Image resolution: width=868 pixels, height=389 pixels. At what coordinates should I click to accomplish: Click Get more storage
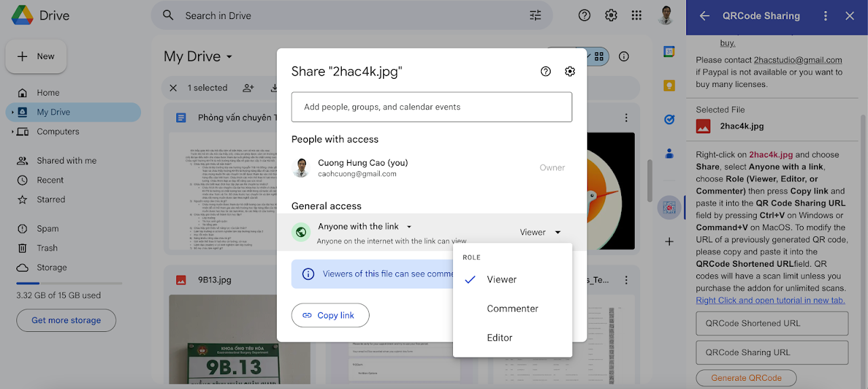[x=66, y=320]
